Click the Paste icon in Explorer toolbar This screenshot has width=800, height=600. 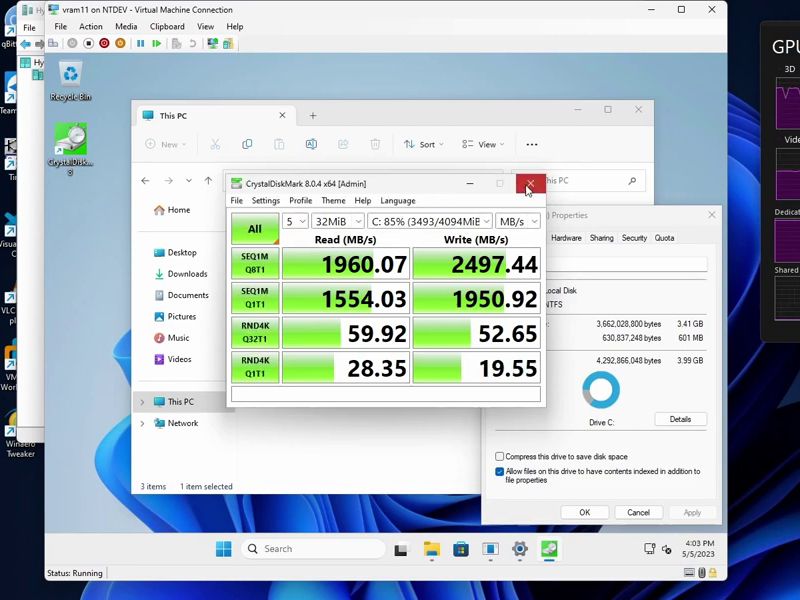pyautogui.click(x=279, y=144)
